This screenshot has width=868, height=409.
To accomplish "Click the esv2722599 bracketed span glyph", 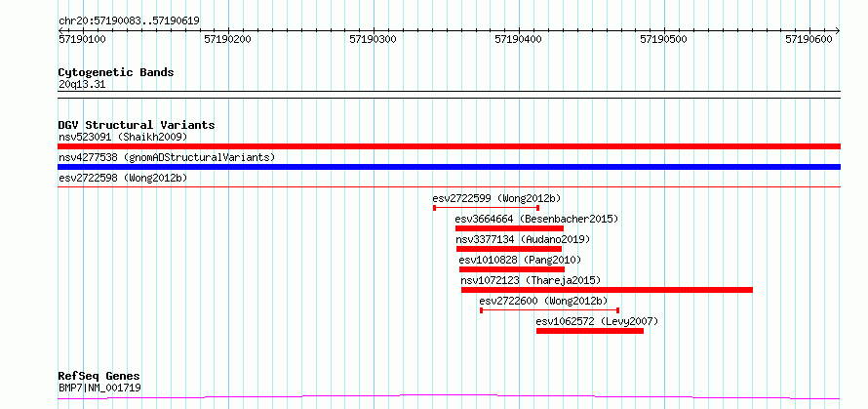I will 486,208.
